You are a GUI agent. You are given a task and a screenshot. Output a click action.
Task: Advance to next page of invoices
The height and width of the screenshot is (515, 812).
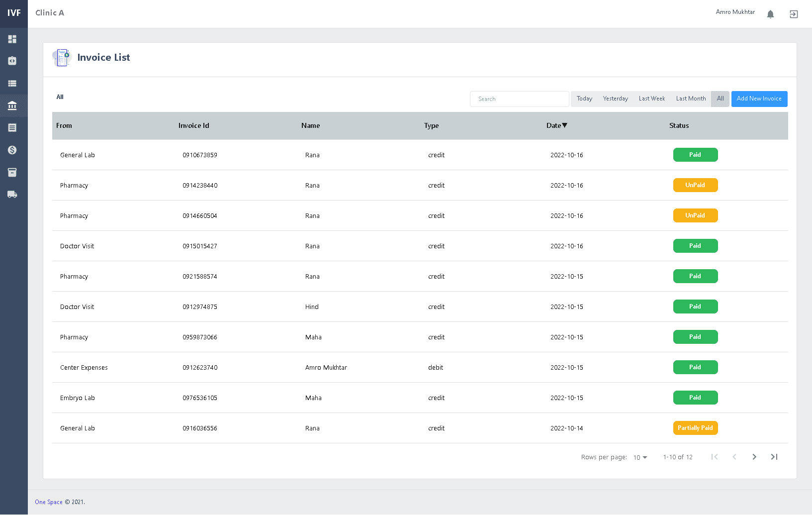coord(754,456)
